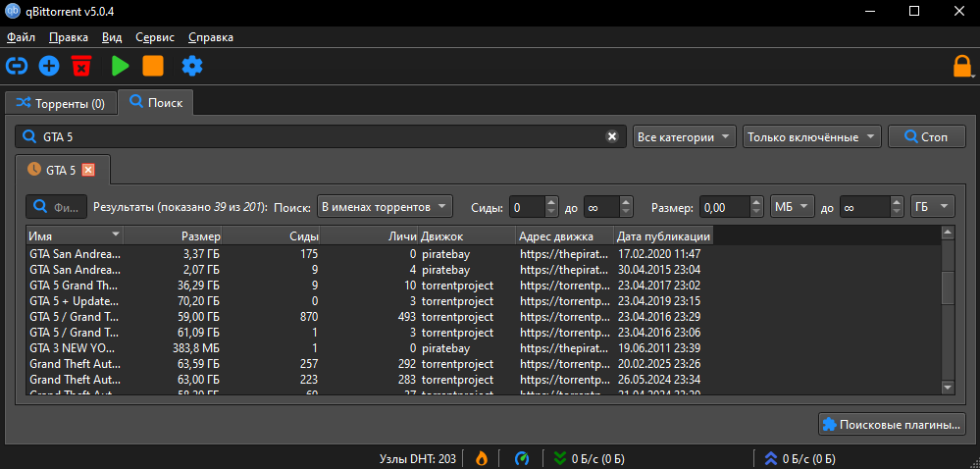Click the main search query field
980x469 pixels.
tap(321, 137)
